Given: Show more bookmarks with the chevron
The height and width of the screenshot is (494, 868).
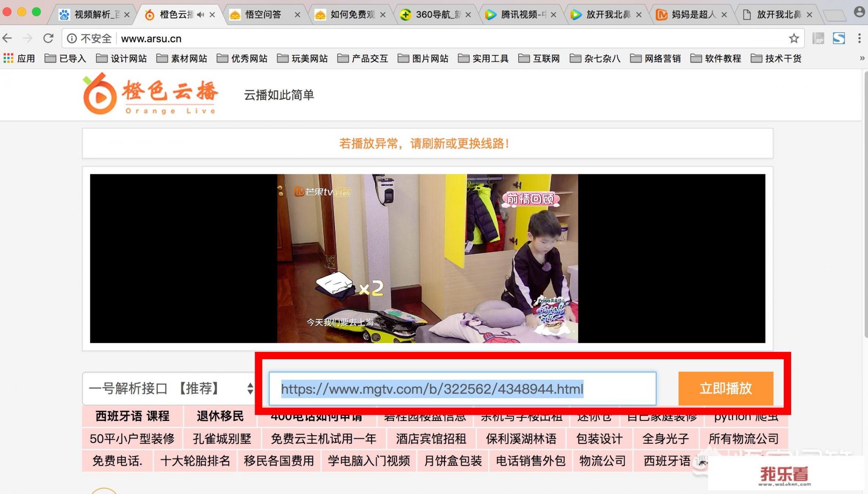Looking at the screenshot, I should tap(862, 58).
